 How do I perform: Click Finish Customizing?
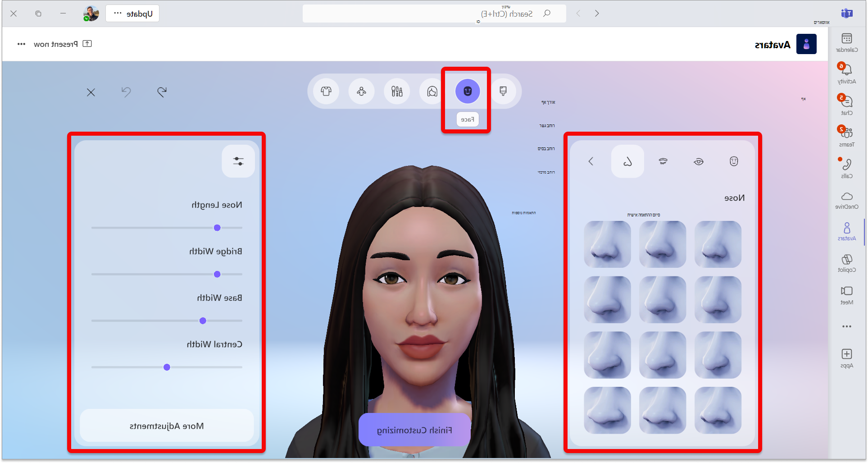pyautogui.click(x=414, y=430)
